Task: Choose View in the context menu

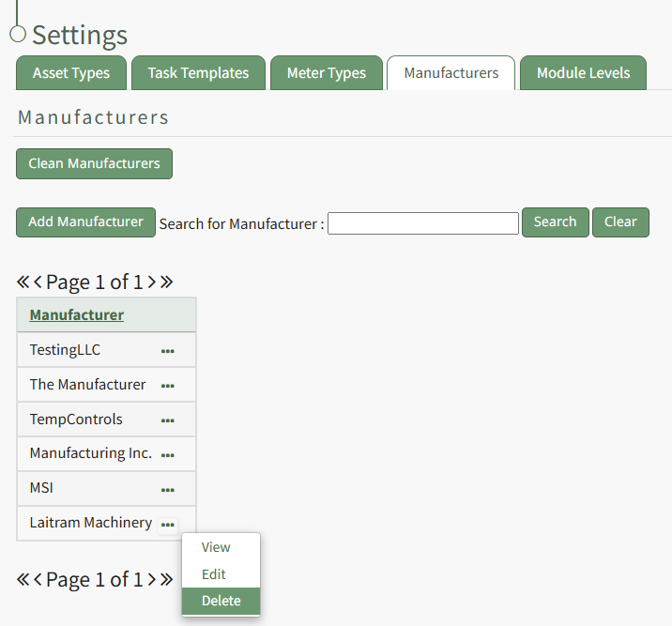Action: 216,547
